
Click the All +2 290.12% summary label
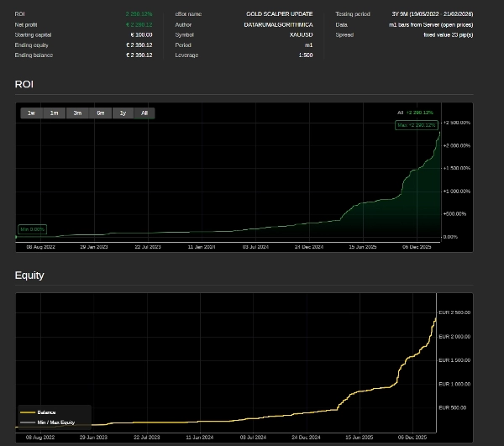(415, 113)
